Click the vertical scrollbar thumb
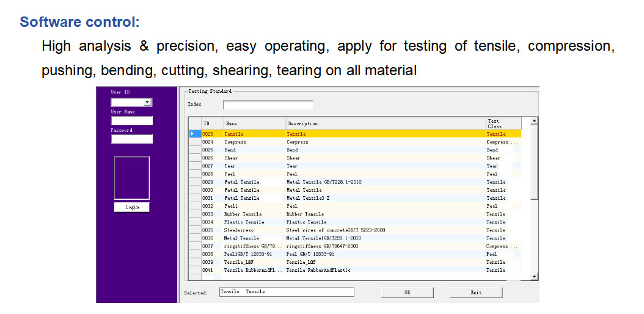The width and height of the screenshot is (644, 314). [x=535, y=162]
